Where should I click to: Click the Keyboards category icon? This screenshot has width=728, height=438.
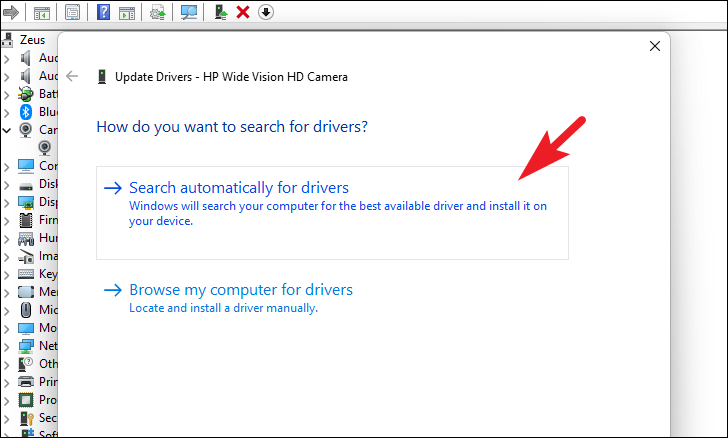26,275
